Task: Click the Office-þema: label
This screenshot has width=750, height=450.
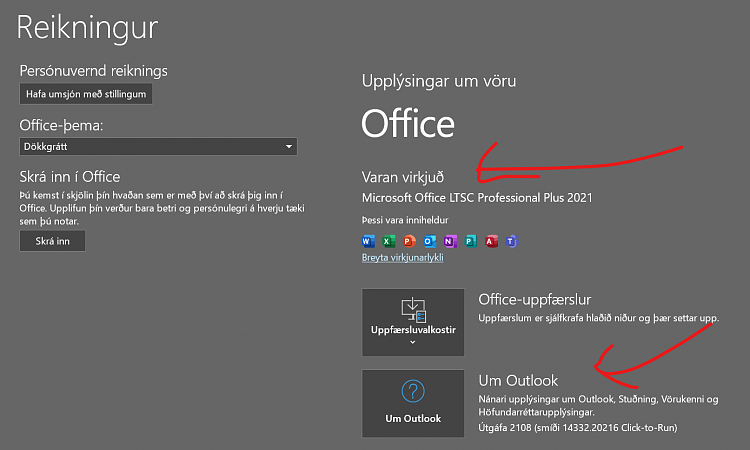Action: tap(61, 125)
